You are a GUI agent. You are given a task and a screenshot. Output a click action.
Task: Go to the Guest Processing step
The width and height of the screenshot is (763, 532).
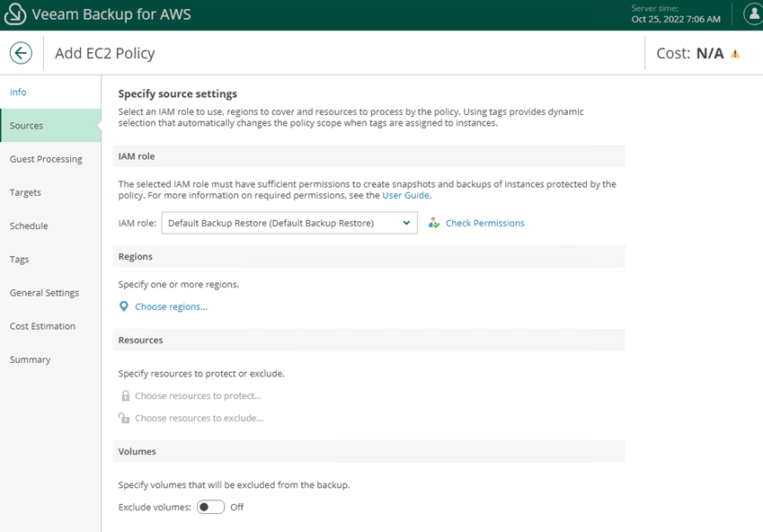click(x=46, y=159)
